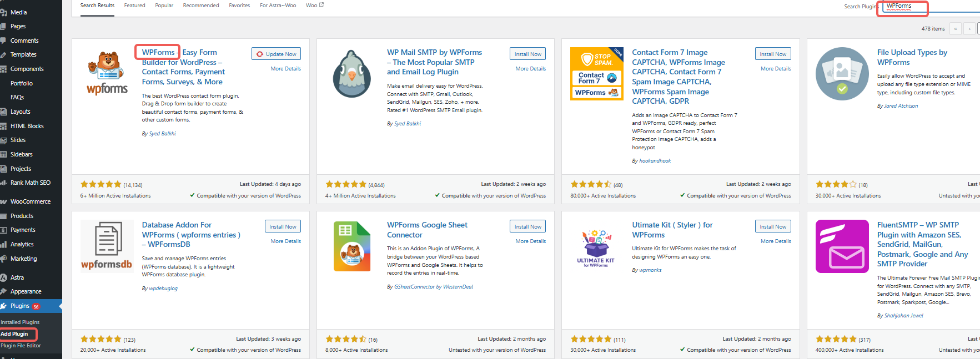Select the wpformsdb document plugin icon
Viewport: 980px width, 359px height.
point(107,246)
